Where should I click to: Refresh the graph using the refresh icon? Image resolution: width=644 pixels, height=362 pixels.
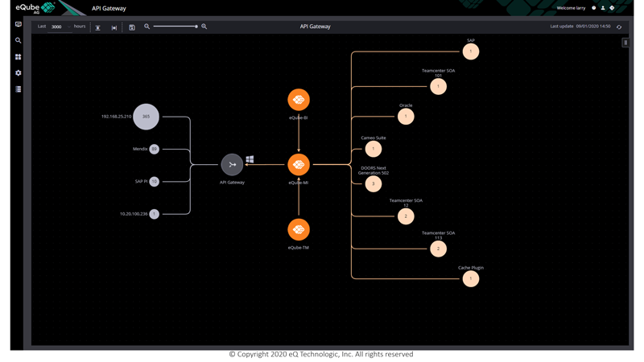(619, 27)
